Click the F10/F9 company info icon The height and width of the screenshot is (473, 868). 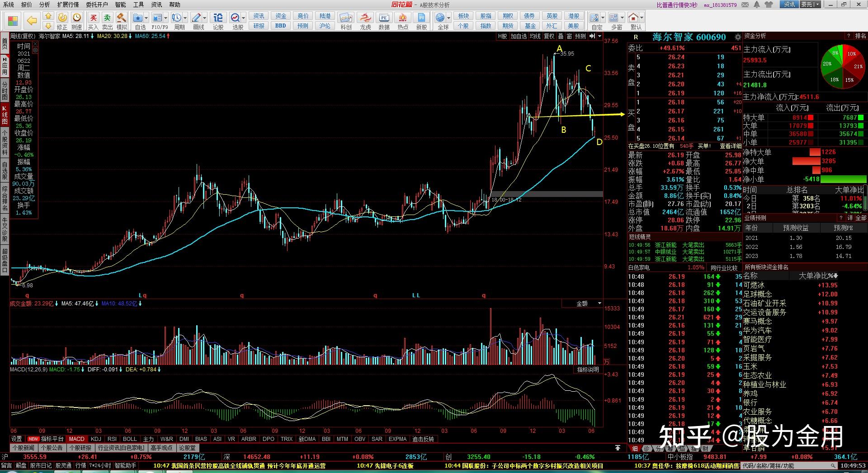click(x=157, y=21)
